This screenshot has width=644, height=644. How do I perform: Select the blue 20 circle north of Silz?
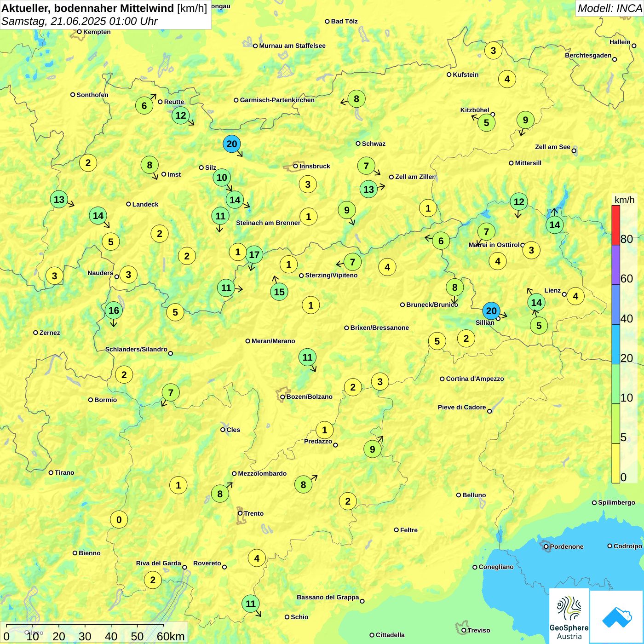point(231,144)
